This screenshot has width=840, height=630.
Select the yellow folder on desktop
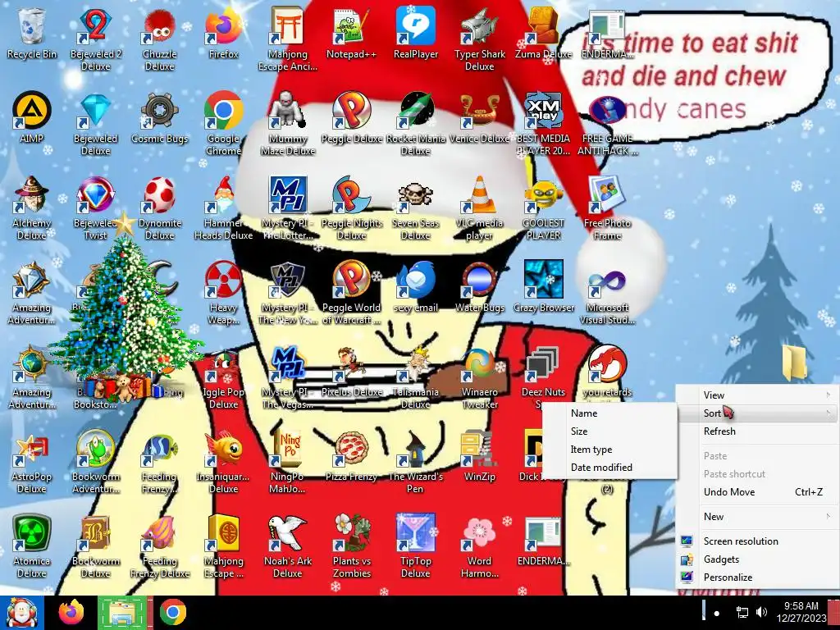pos(795,362)
